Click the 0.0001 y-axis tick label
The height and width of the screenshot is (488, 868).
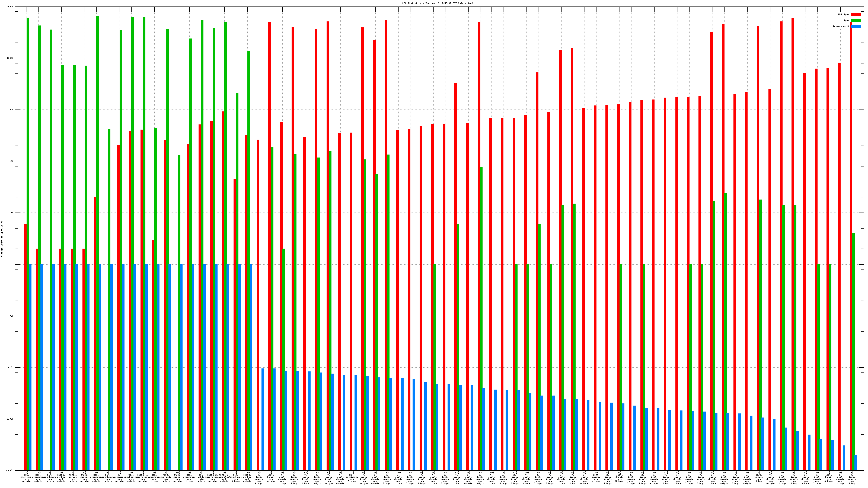click(x=10, y=470)
